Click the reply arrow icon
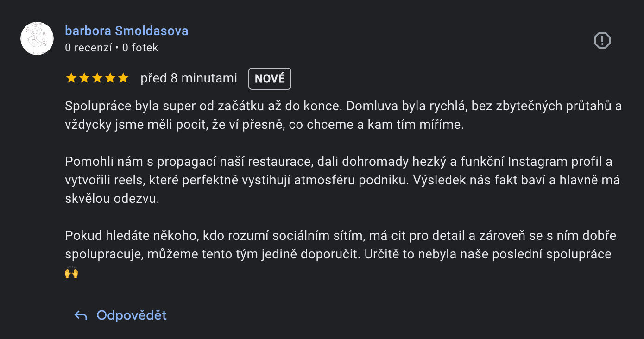 coord(81,316)
